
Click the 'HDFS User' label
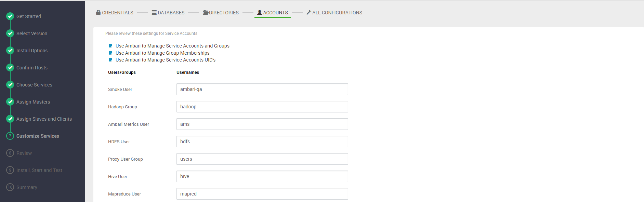pyautogui.click(x=119, y=142)
